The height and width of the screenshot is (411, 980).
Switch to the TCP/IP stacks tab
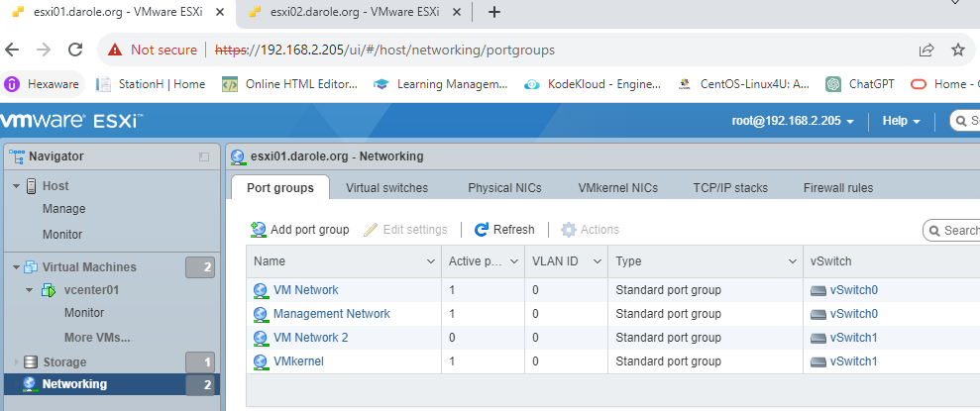point(730,187)
